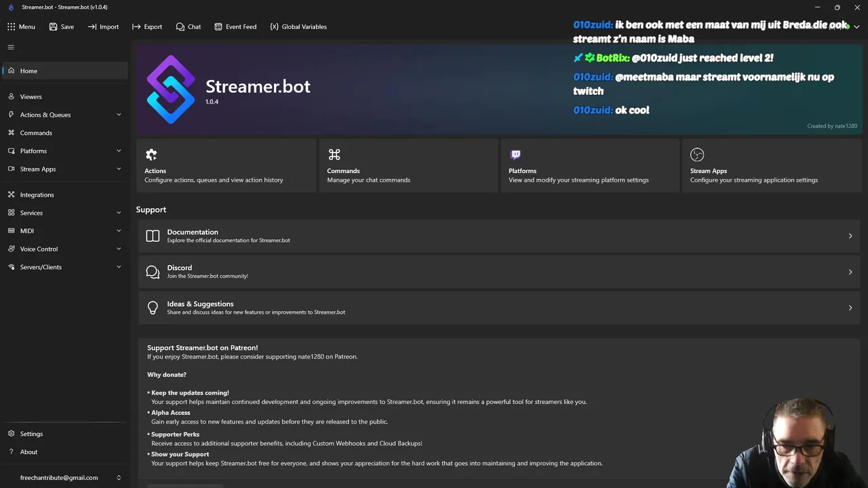Click the 'Why donate?' heading
Image resolution: width=868 pixels, height=488 pixels.
click(x=167, y=375)
